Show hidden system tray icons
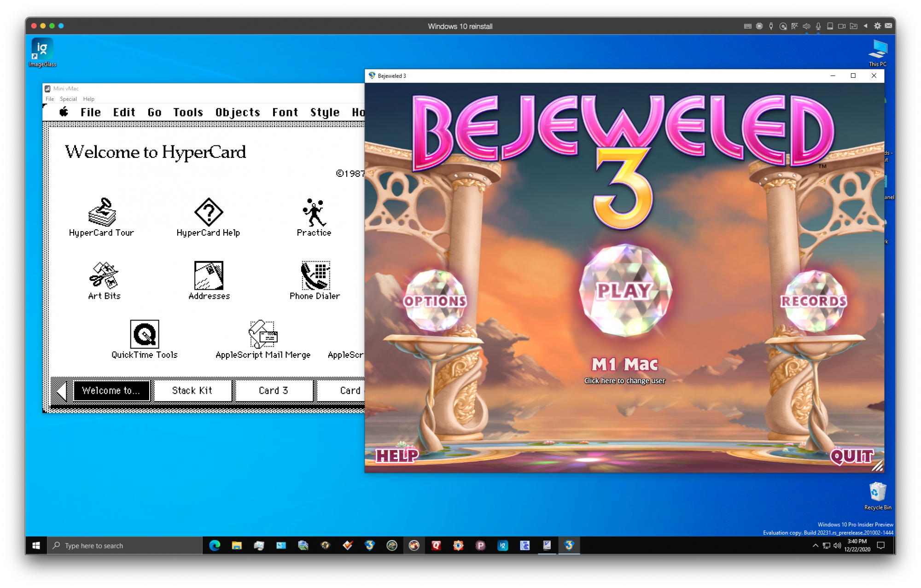The height and width of the screenshot is (588, 921). pos(815,546)
